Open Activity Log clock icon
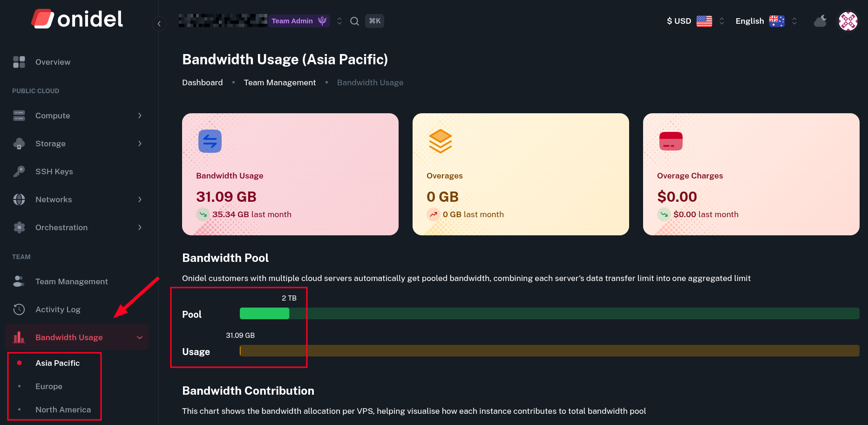The height and width of the screenshot is (425, 868). click(x=19, y=309)
